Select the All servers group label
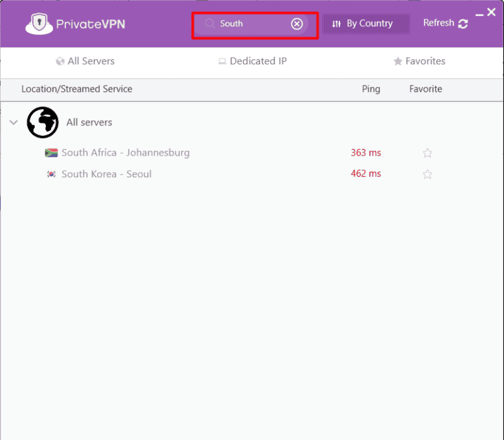Viewport: 504px width, 440px height. (89, 122)
